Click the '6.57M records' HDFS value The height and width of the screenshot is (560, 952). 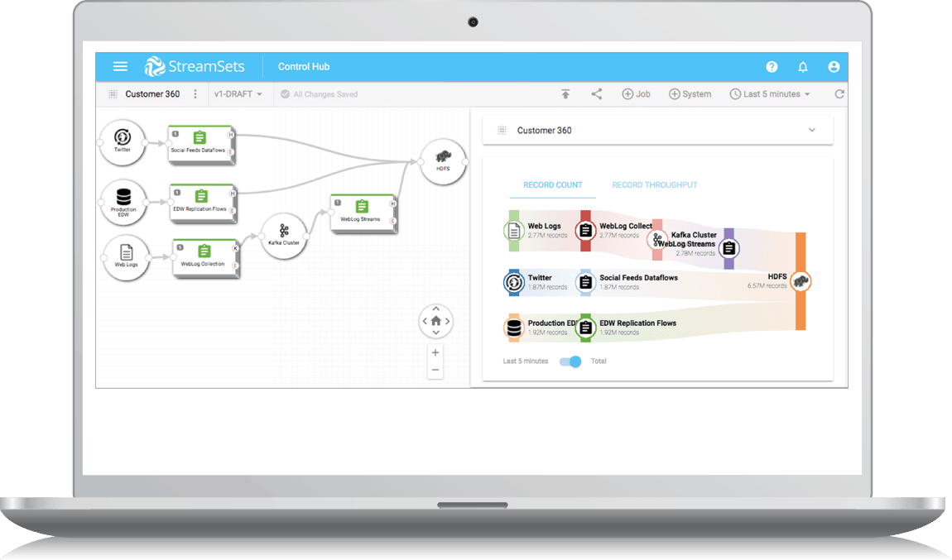coord(767,285)
